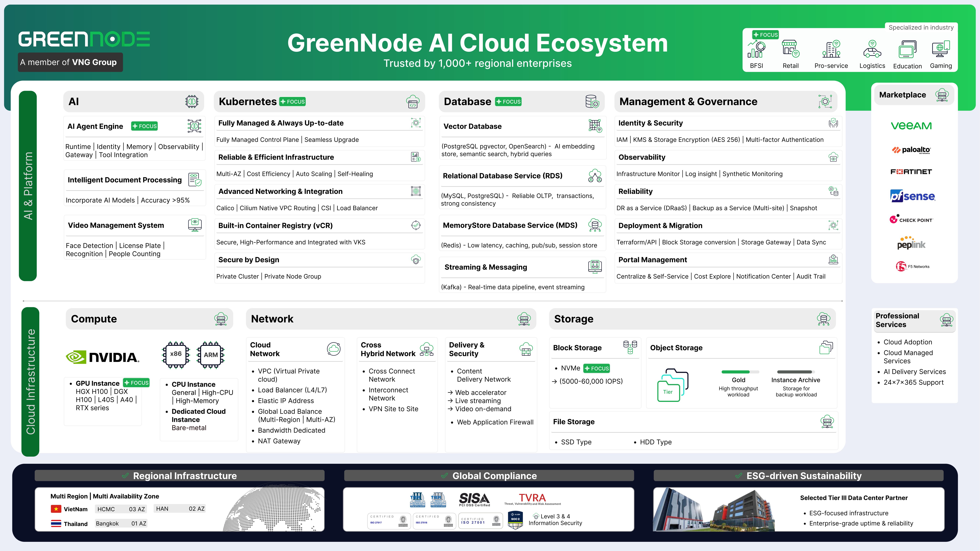This screenshot has height=551, width=980.
Task: Open the Intelligent Document Processing icon
Action: coord(195,179)
